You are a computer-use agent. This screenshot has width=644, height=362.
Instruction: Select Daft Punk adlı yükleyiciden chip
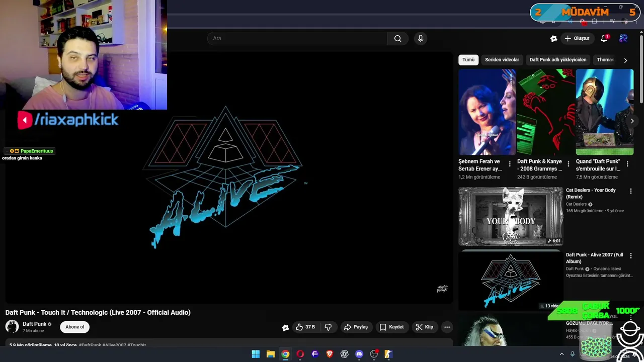pyautogui.click(x=558, y=60)
